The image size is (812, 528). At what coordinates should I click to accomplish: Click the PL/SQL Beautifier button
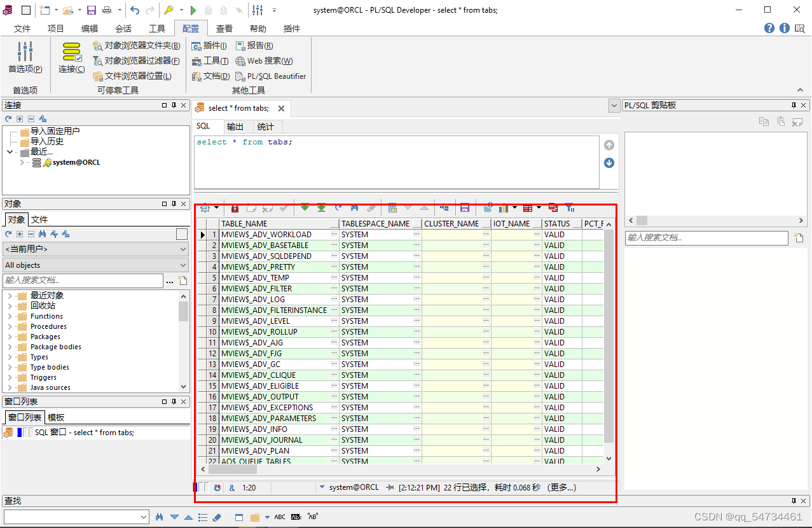[x=271, y=76]
